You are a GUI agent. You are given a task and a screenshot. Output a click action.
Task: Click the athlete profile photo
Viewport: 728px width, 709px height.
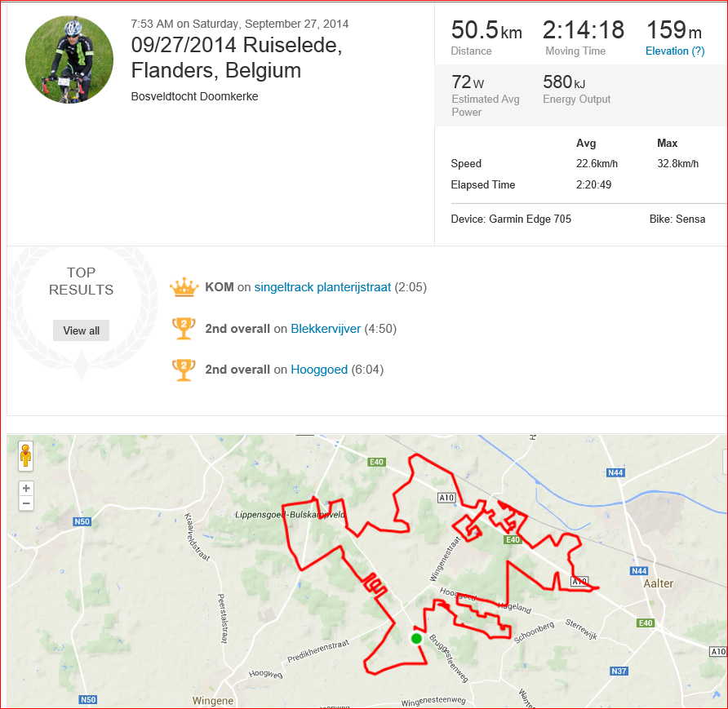tap(69, 60)
